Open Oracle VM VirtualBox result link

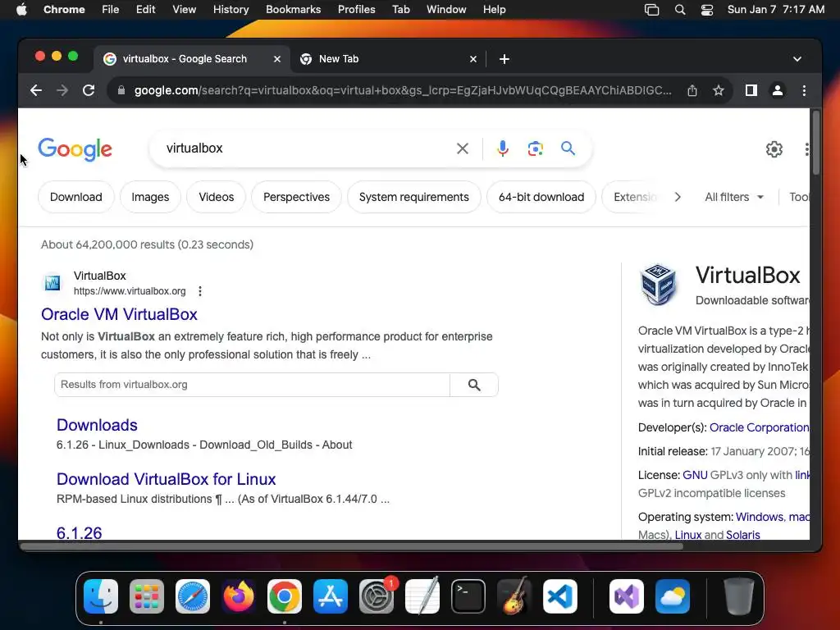coord(119,314)
